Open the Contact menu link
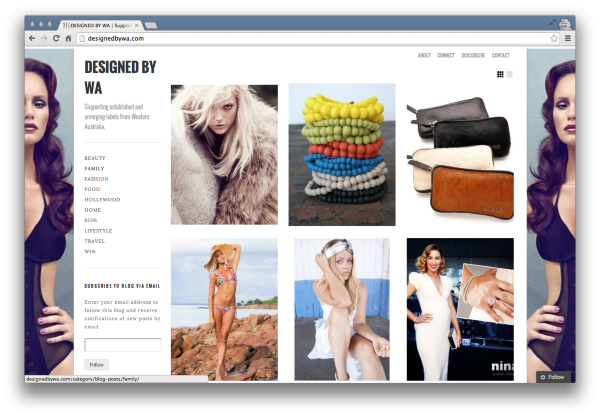Screen dimensions: 600x417 [501, 55]
